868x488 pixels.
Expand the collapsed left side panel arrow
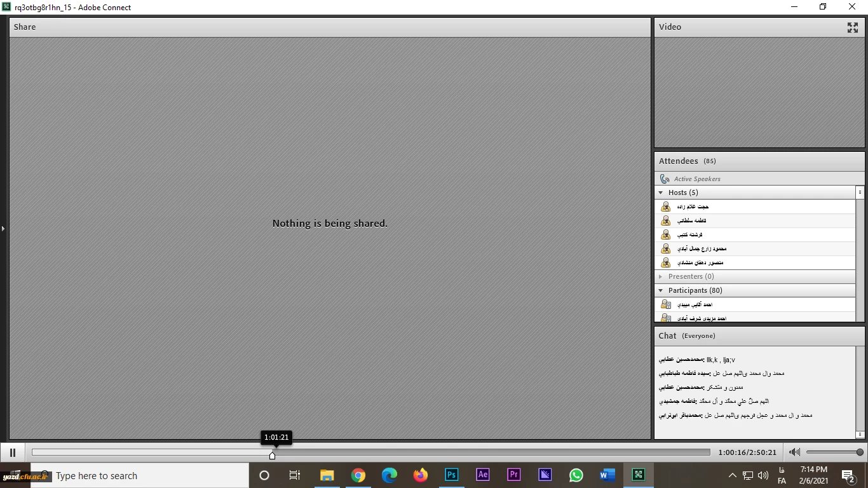pyautogui.click(x=3, y=228)
